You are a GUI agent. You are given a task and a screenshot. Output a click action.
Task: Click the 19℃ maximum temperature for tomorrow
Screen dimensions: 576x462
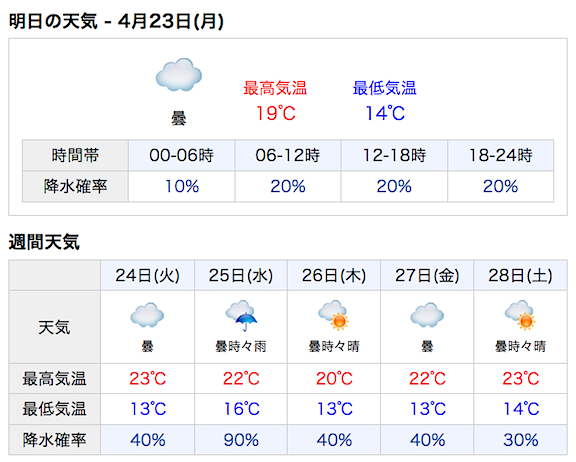click(x=276, y=113)
